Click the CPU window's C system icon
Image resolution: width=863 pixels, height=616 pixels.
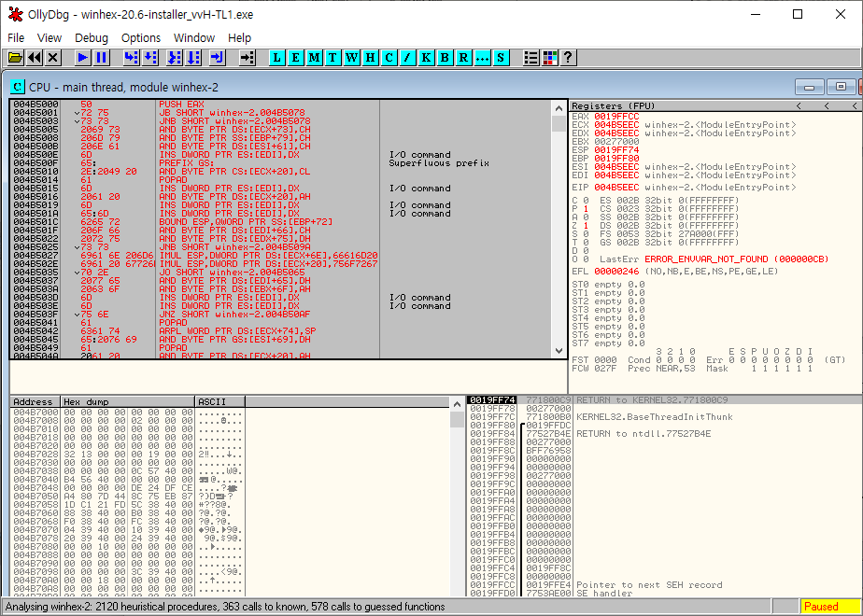click(18, 87)
